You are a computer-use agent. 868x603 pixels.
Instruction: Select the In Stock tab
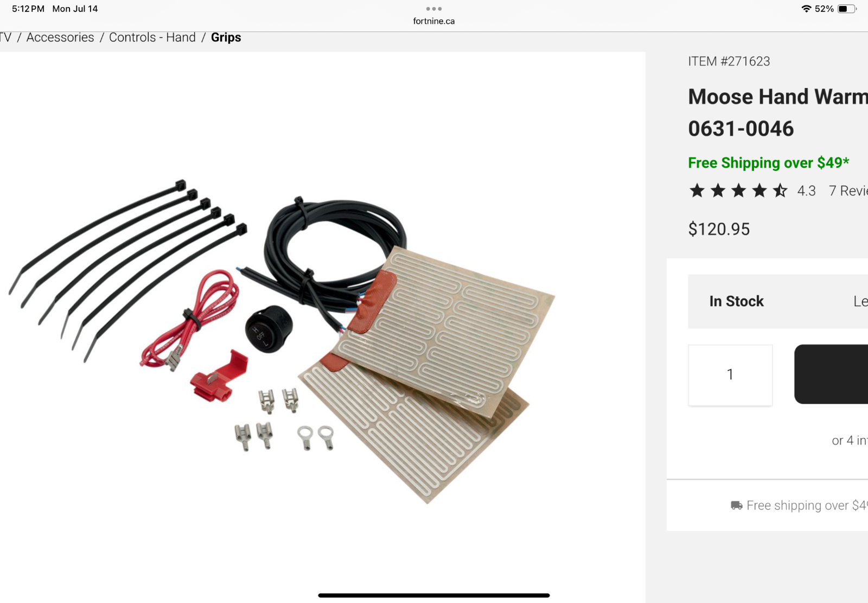736,301
